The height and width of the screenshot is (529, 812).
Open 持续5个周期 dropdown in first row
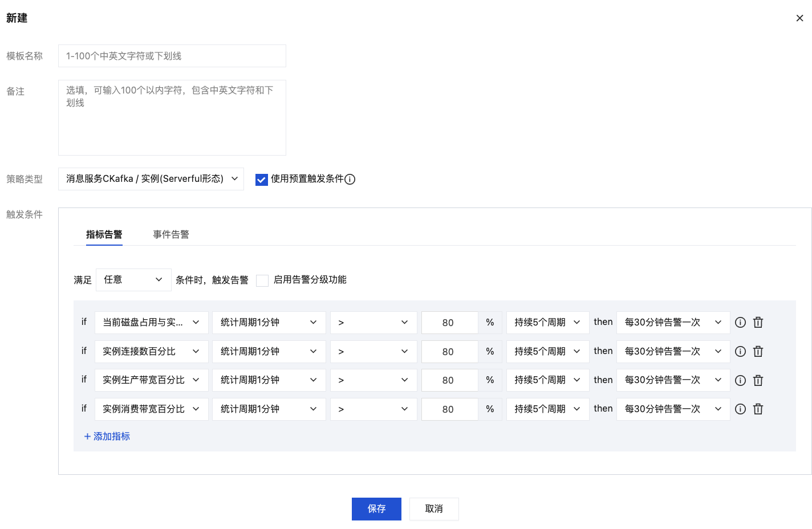pyautogui.click(x=547, y=323)
